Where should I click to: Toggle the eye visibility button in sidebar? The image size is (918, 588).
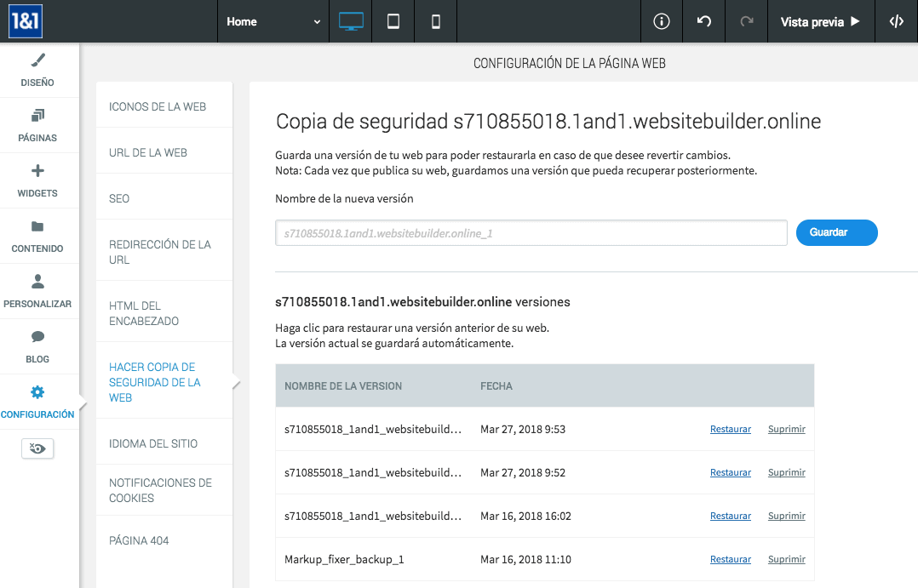37,448
